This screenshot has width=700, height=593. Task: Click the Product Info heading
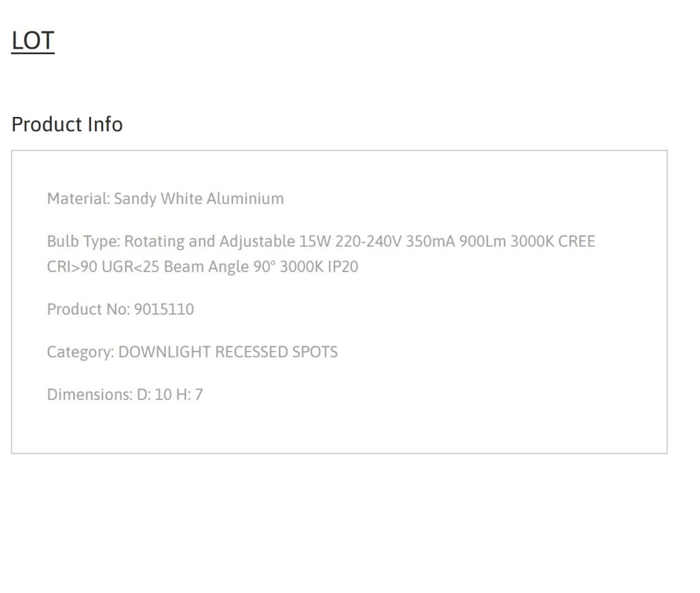pos(67,124)
